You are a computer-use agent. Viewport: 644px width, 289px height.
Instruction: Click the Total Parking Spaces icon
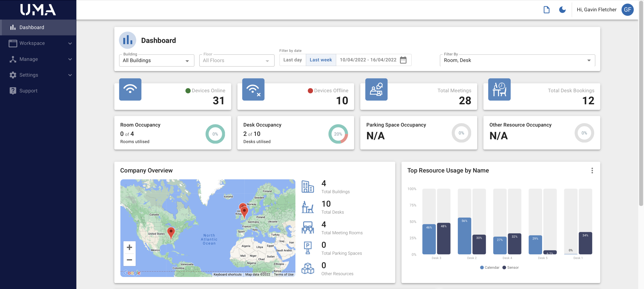[x=308, y=248]
